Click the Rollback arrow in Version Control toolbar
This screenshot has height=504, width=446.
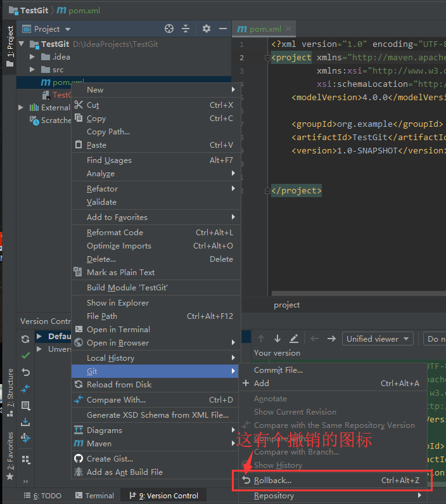25,372
